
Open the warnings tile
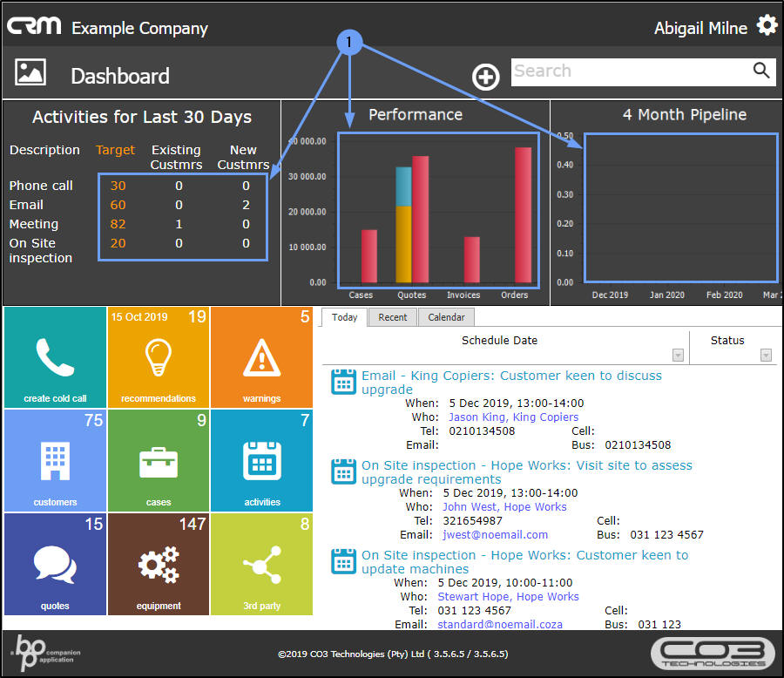tap(261, 357)
